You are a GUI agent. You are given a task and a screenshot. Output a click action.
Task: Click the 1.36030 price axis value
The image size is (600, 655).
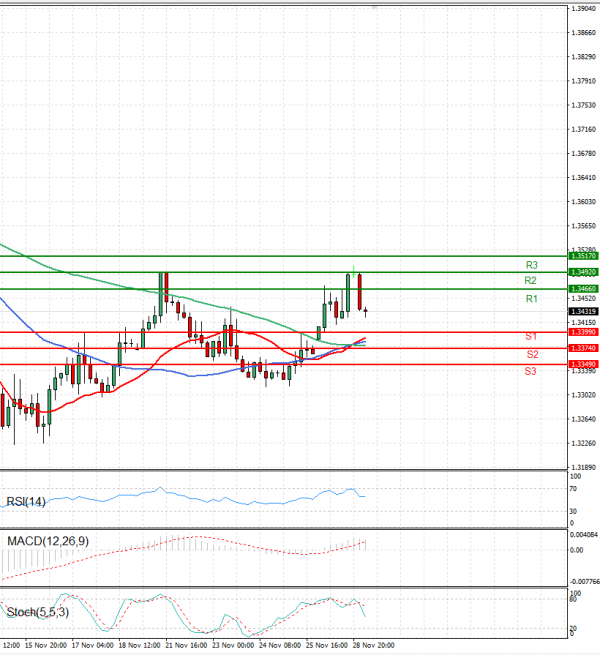tap(584, 202)
